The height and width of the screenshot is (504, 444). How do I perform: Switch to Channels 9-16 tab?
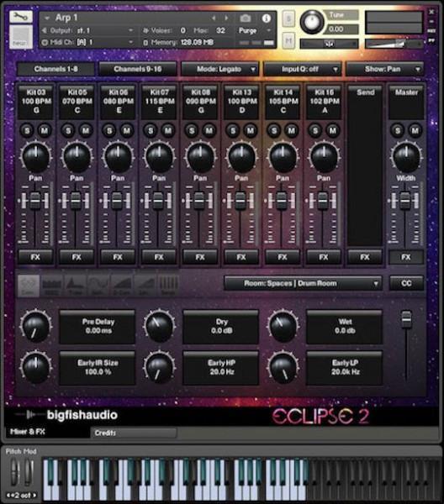tap(138, 69)
